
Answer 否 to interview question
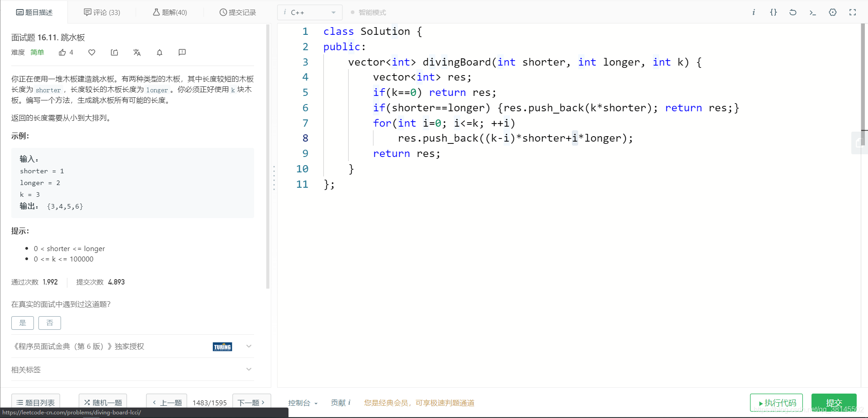(x=50, y=323)
